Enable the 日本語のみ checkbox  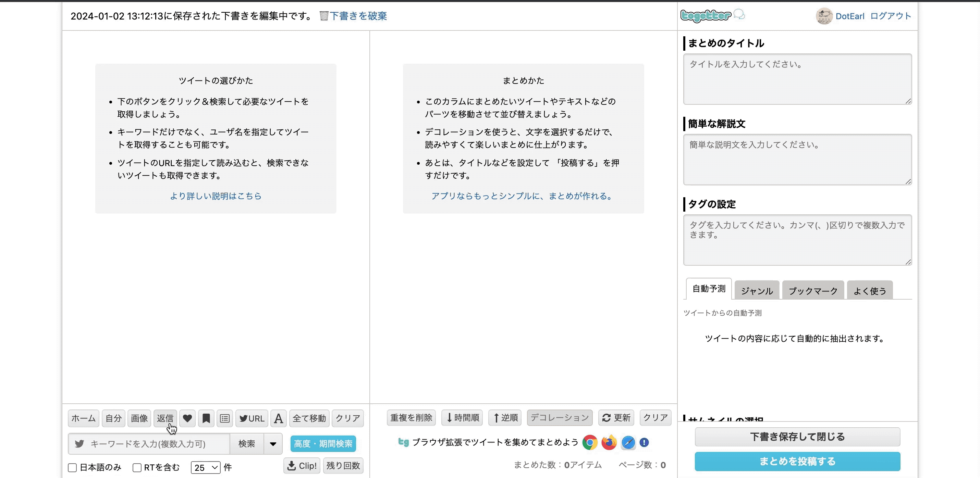tap(73, 467)
